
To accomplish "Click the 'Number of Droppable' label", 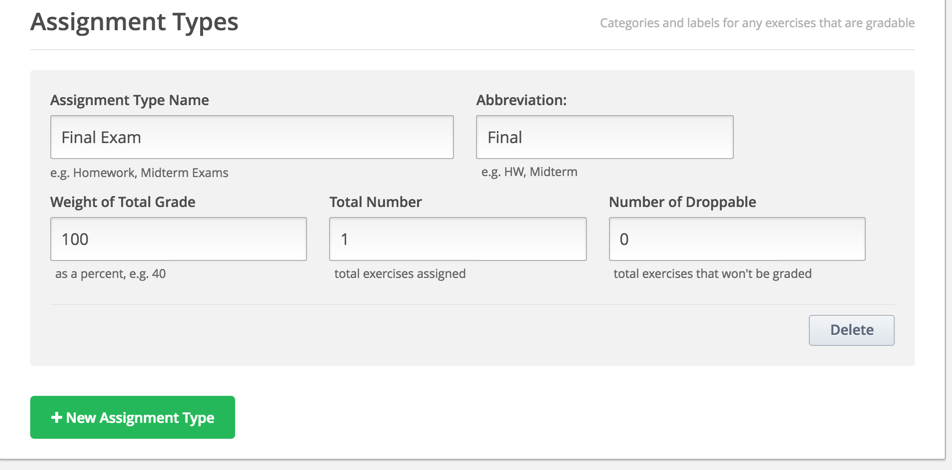I will 682,202.
